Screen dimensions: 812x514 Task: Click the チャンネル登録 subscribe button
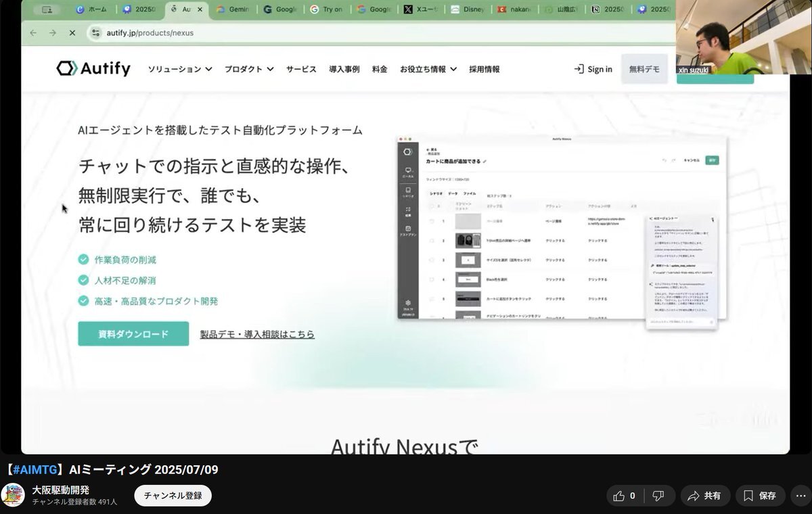click(x=173, y=496)
